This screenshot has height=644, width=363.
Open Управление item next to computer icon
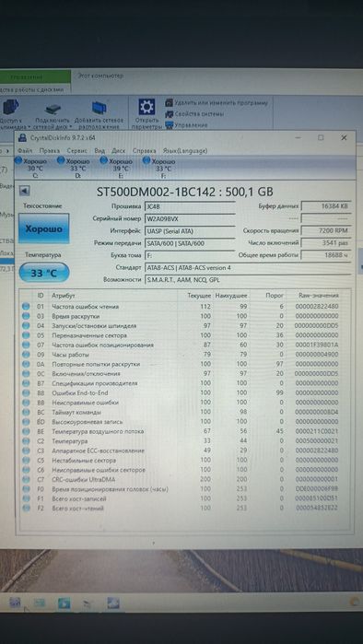(186, 125)
